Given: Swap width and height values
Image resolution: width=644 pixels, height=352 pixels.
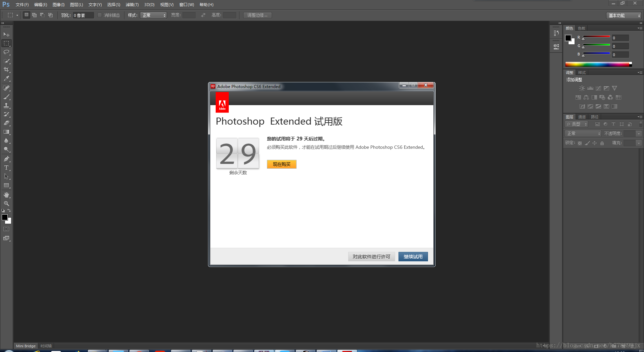Looking at the screenshot, I should coord(203,15).
